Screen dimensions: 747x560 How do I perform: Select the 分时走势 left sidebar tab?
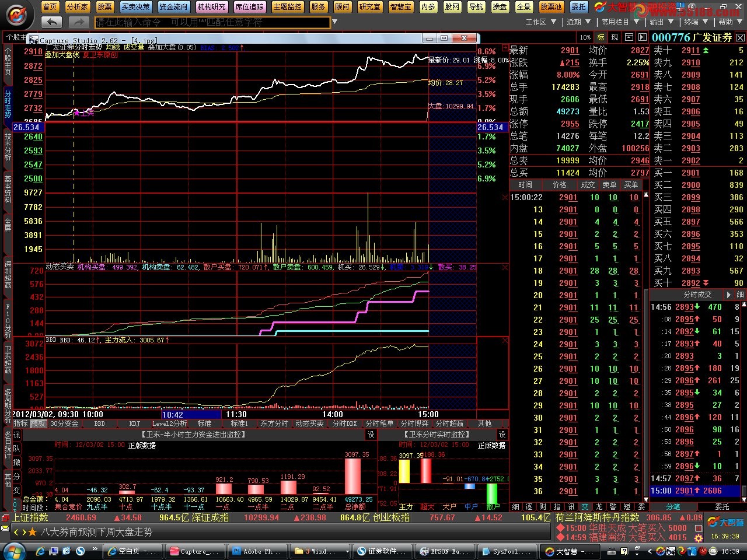click(8, 104)
